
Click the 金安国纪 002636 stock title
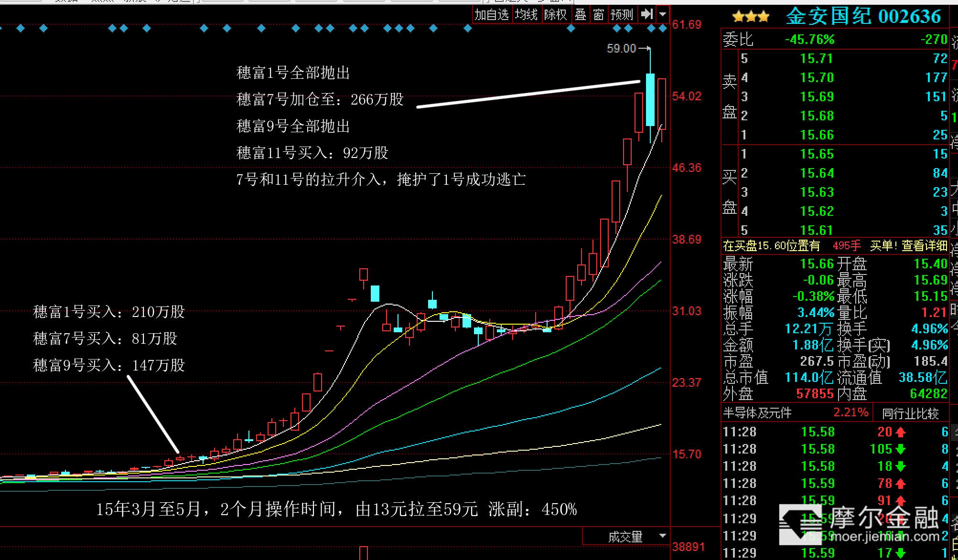pos(863,16)
